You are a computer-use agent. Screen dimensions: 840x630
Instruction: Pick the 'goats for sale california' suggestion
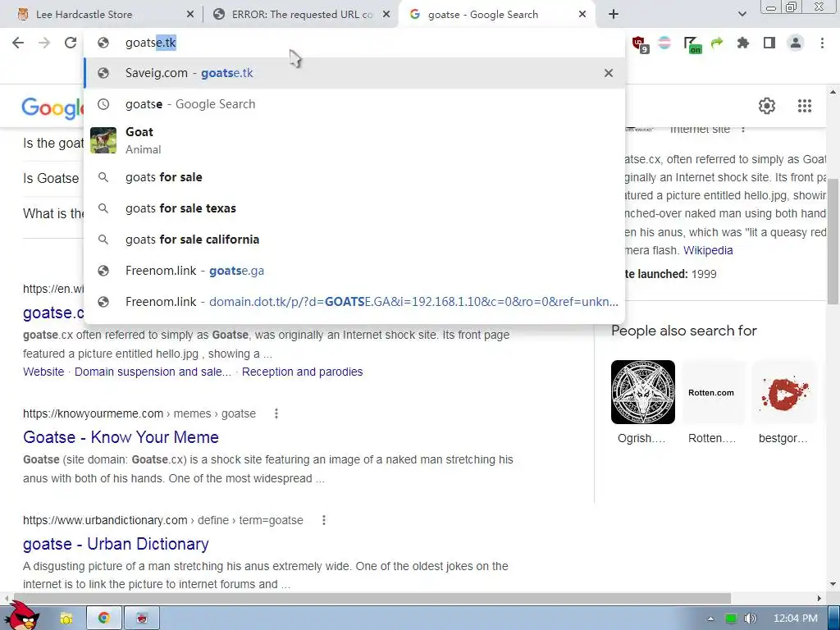(354, 240)
